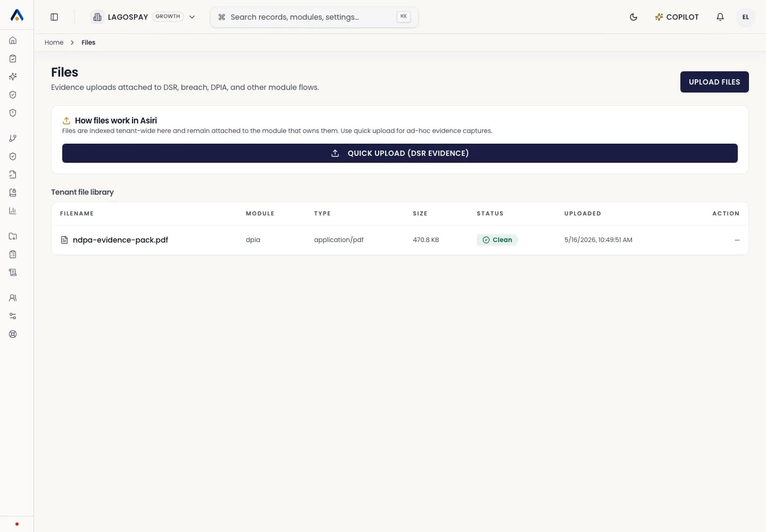
Task: Click the GROWTH plan badge
Action: pos(168,16)
